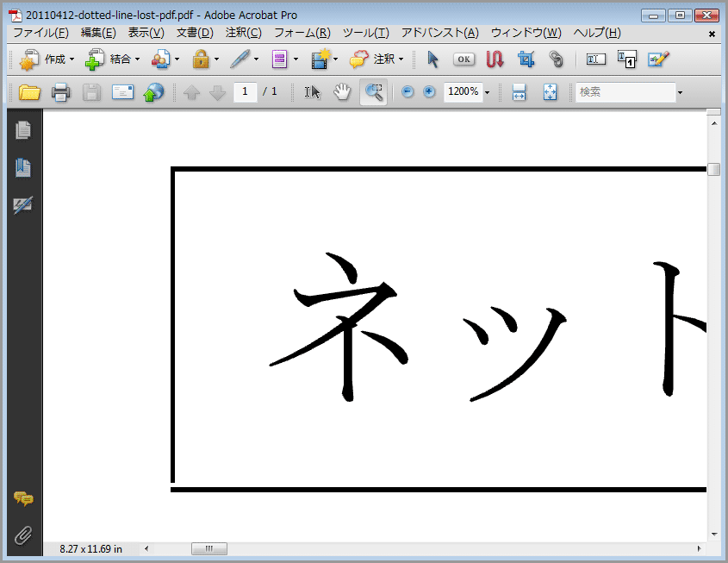This screenshot has height=563, width=728.
Task: Click the 検索 search field
Action: 625,92
